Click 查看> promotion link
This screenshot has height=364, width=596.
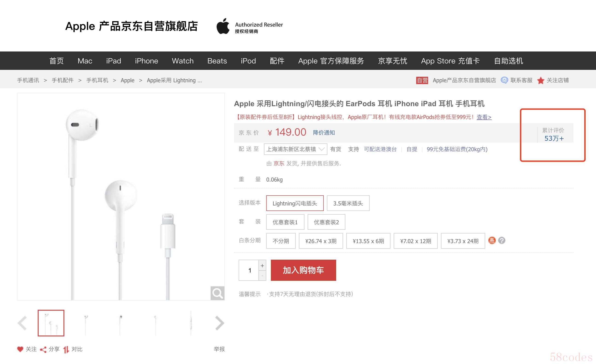pos(484,117)
